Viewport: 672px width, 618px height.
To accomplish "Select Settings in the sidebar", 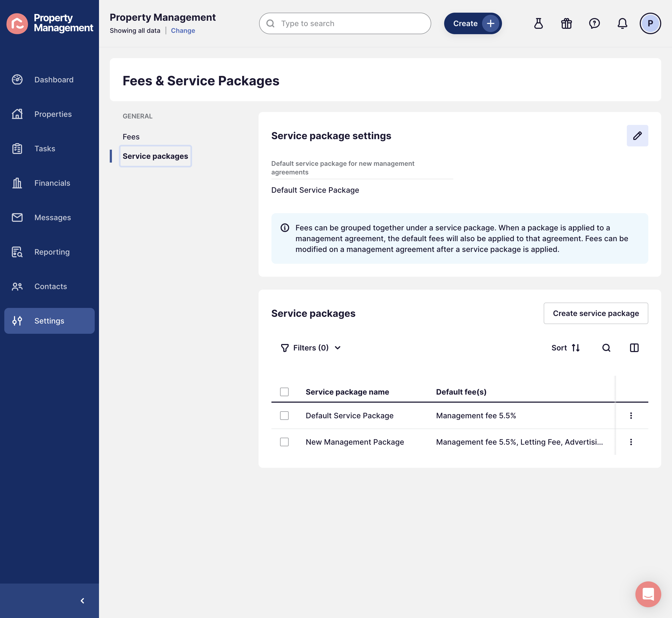I will click(49, 321).
